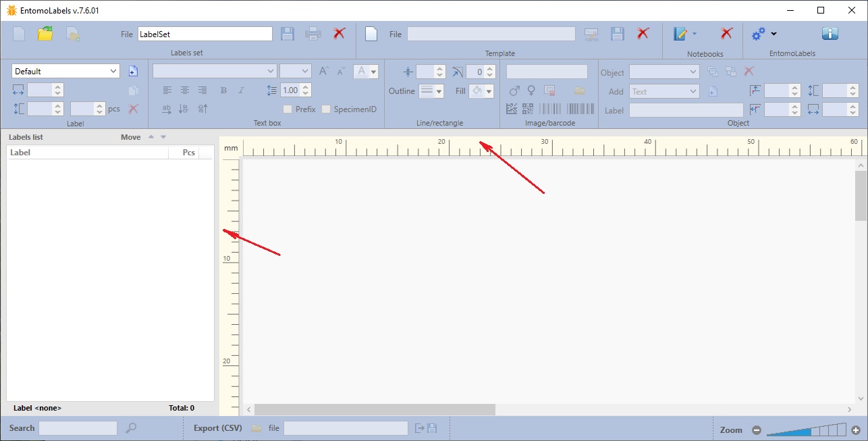Expand the Default label dropdown
This screenshot has width=868, height=441.
pyautogui.click(x=113, y=71)
